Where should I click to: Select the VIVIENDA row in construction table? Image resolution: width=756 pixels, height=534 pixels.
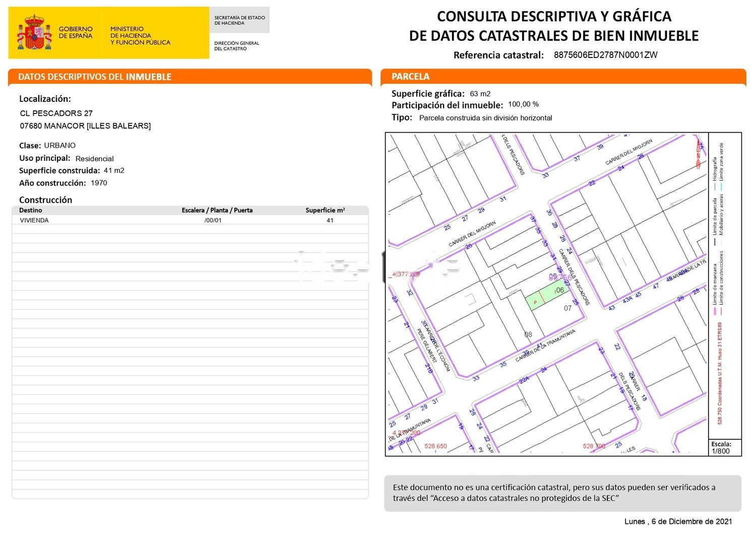click(x=190, y=220)
